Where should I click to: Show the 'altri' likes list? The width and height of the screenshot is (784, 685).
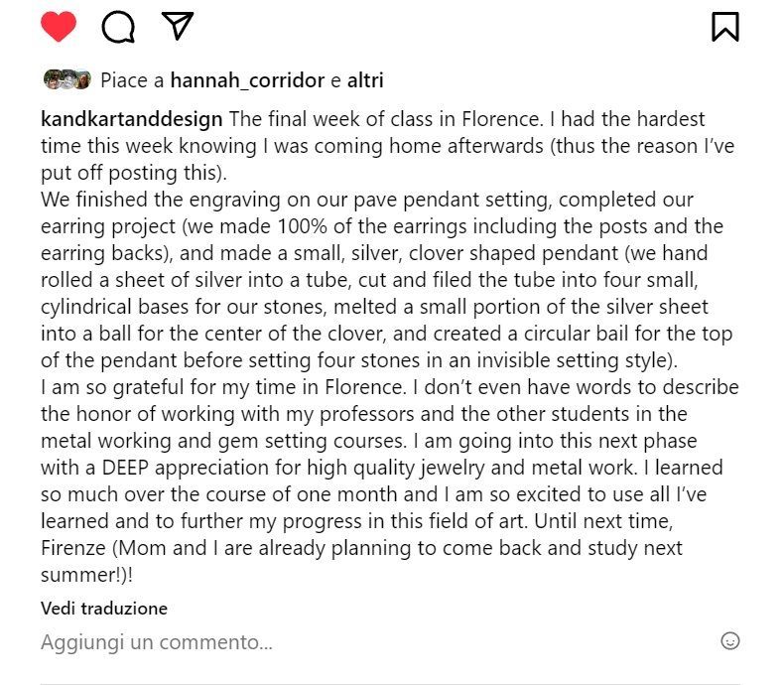(x=363, y=80)
